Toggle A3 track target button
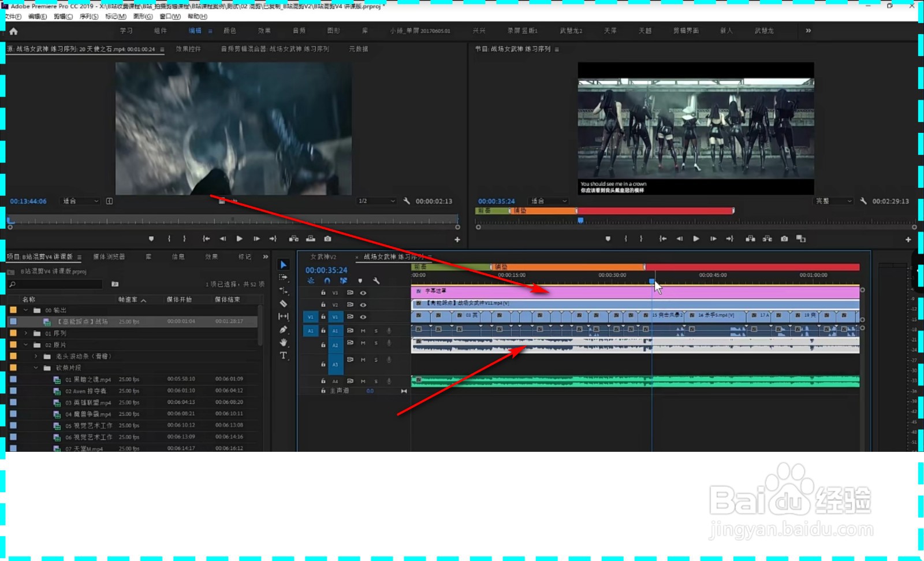 [x=335, y=365]
